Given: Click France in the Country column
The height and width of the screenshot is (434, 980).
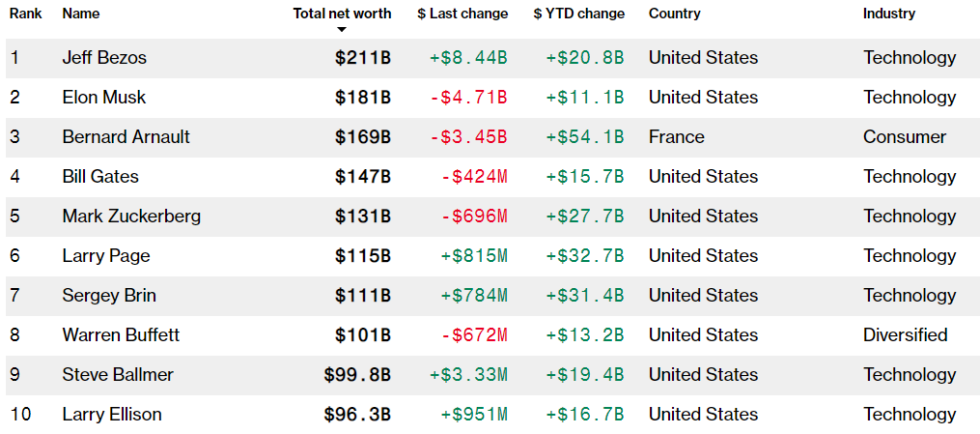Looking at the screenshot, I should (x=676, y=137).
